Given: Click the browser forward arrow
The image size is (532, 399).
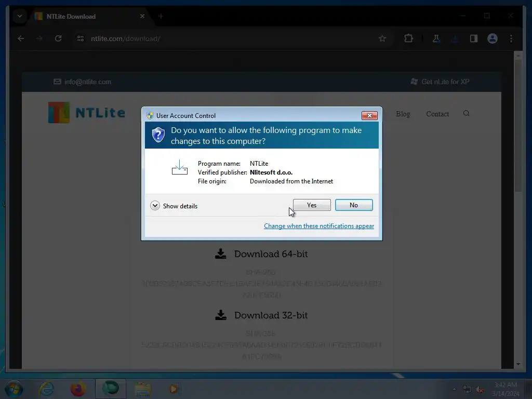Looking at the screenshot, I should pos(39,38).
